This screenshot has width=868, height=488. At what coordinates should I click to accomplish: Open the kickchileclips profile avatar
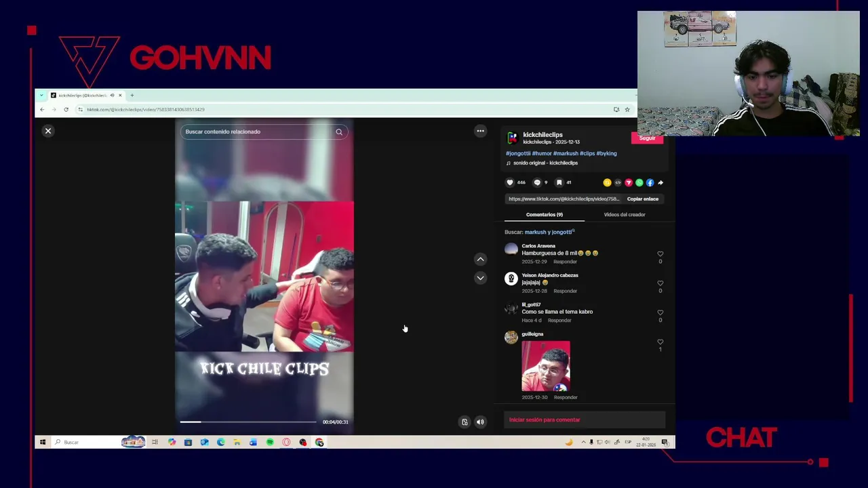point(513,138)
